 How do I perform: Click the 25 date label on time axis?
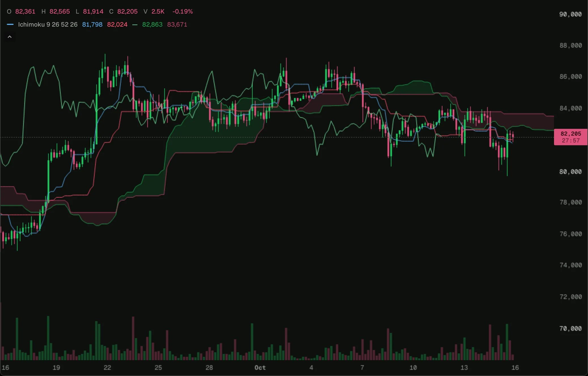pos(158,368)
